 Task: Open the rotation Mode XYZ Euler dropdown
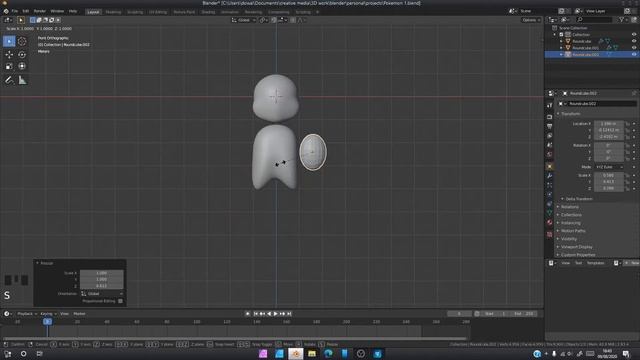click(x=609, y=167)
